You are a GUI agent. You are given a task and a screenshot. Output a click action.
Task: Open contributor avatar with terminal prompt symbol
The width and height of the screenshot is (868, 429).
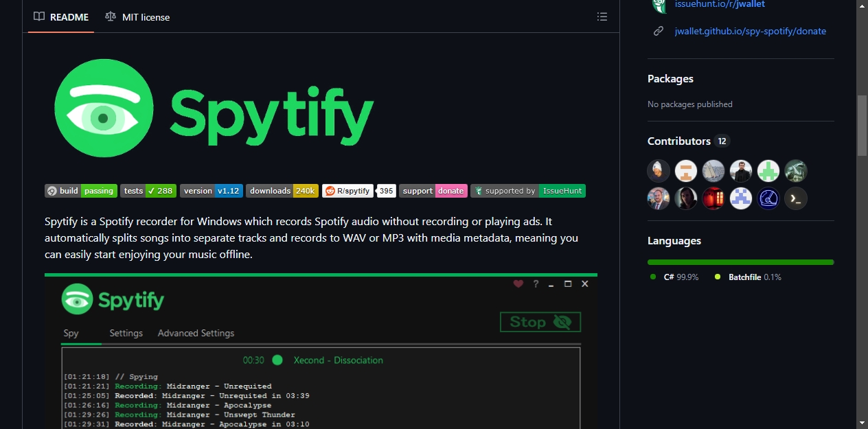pos(796,198)
